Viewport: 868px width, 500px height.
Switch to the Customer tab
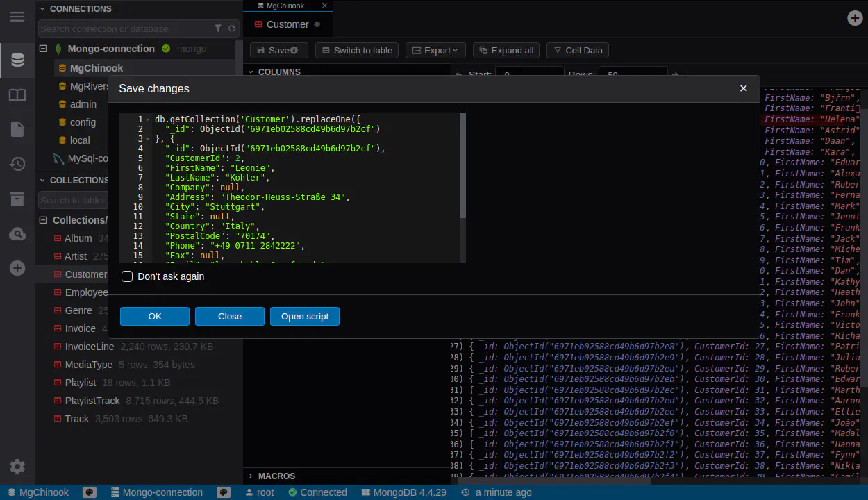287,24
